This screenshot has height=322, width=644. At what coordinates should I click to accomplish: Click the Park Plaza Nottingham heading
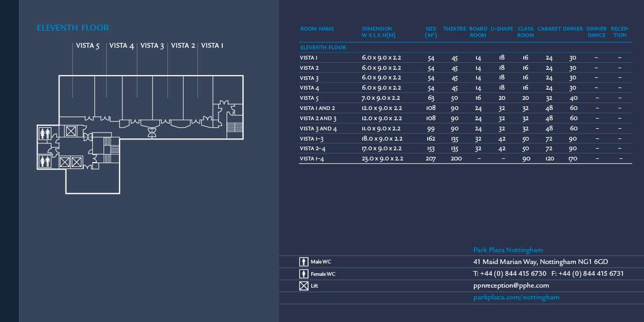coord(508,250)
